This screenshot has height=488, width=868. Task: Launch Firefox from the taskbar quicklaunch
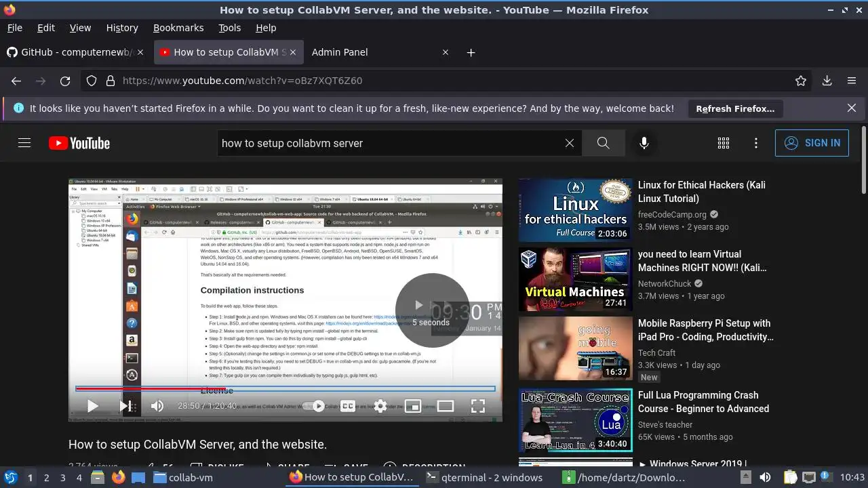pos(118,478)
